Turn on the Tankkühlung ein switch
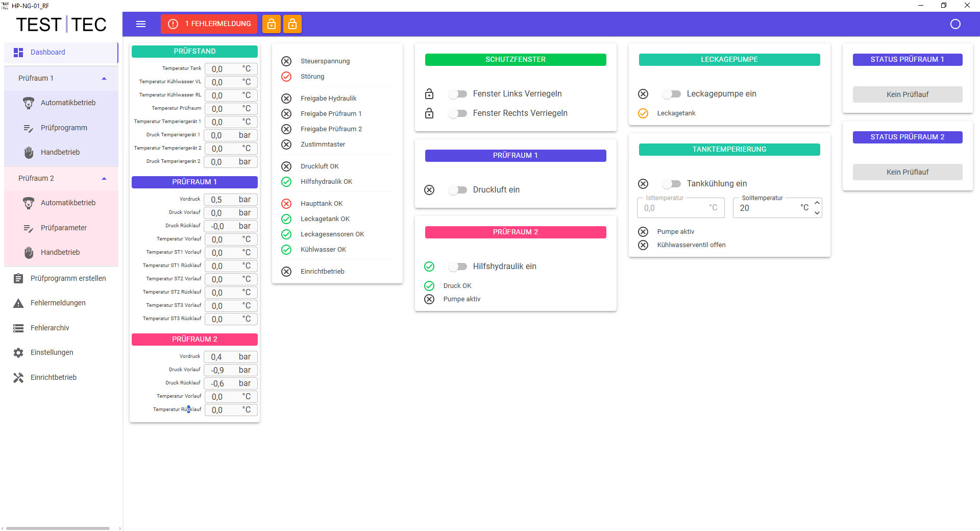This screenshot has height=531, width=980. coord(672,184)
